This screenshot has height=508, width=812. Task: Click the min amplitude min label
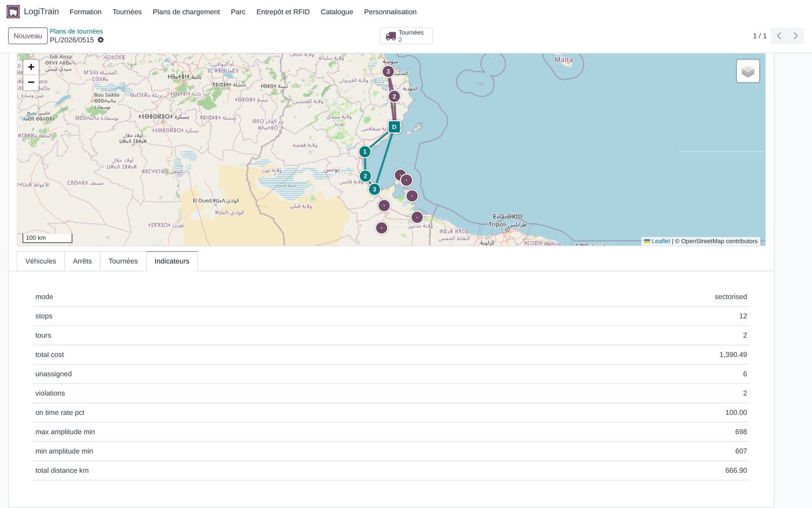point(64,451)
